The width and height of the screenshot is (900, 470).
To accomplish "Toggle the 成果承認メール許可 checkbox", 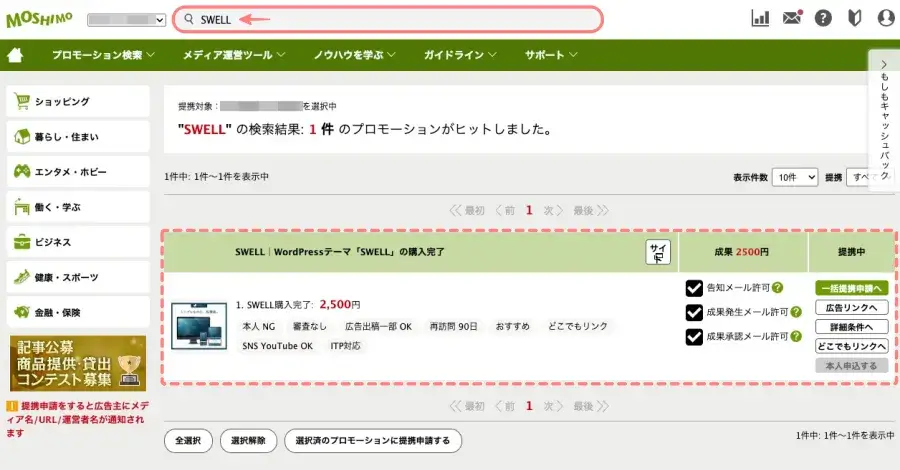I will click(x=694, y=337).
